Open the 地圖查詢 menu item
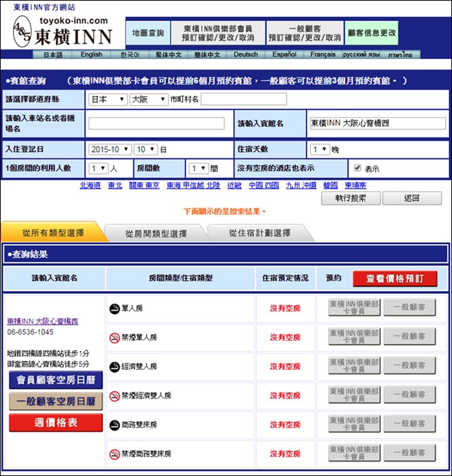Screen dimensions: 452x476 148,33
